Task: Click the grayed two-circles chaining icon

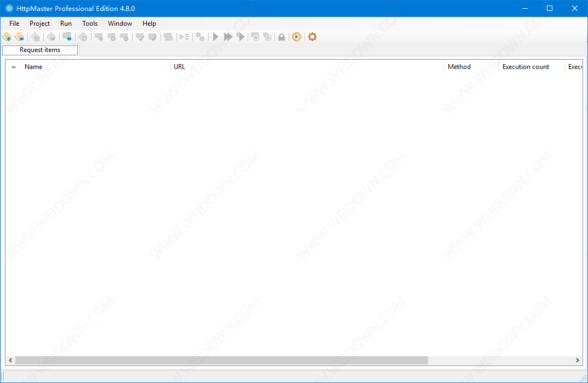Action: pyautogui.click(x=200, y=37)
